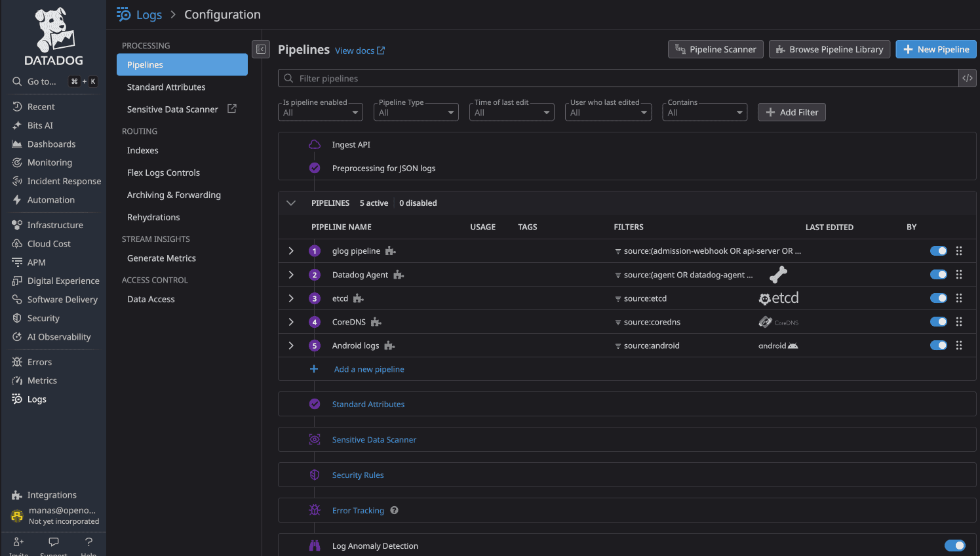Open Bits AI from the sidebar
Screen dimensions: 980x556
[40, 125]
